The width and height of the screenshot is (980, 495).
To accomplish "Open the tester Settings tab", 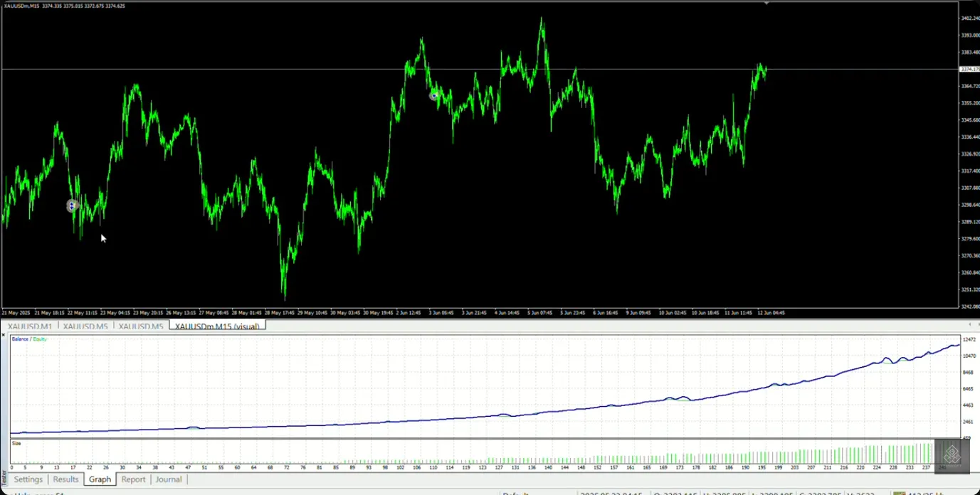I will (x=28, y=479).
